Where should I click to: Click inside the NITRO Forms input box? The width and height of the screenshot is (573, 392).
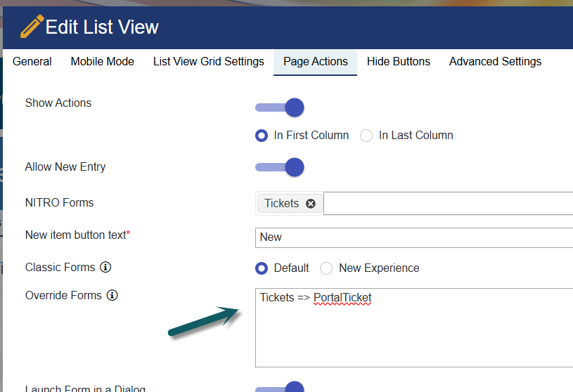(447, 204)
